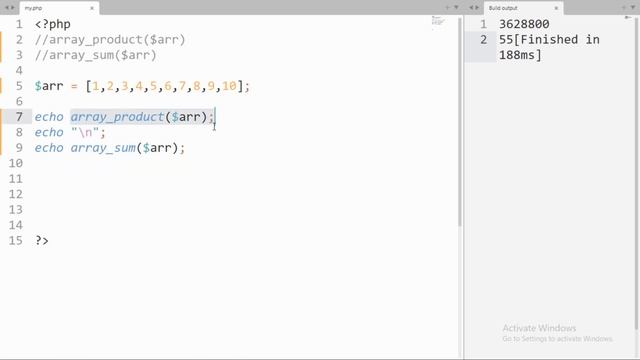Click highlighted 'array_product' function call

(117, 117)
